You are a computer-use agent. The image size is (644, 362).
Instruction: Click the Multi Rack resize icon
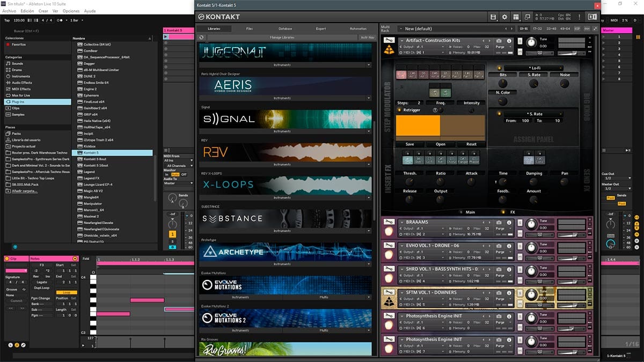point(595,28)
